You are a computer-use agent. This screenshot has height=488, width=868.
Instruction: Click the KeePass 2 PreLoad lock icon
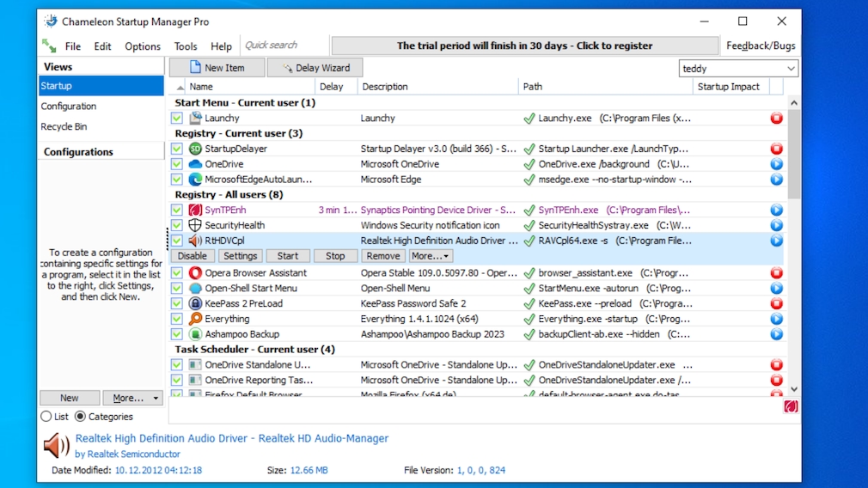pyautogui.click(x=195, y=304)
